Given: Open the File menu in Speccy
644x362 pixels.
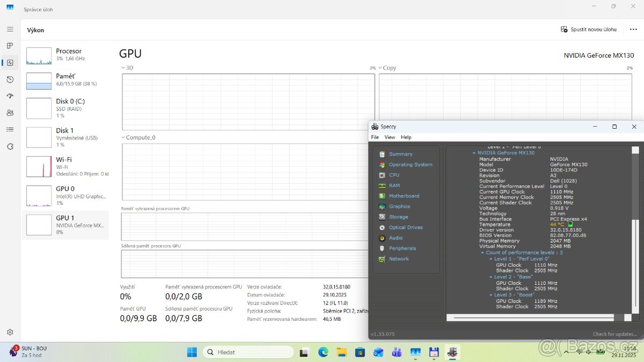Looking at the screenshot, I should pos(375,137).
